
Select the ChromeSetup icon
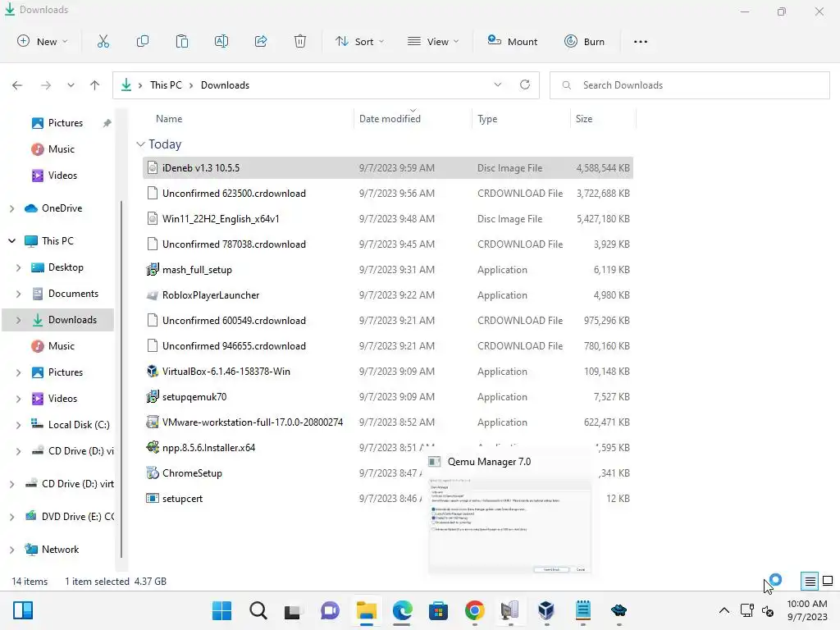[x=153, y=473]
